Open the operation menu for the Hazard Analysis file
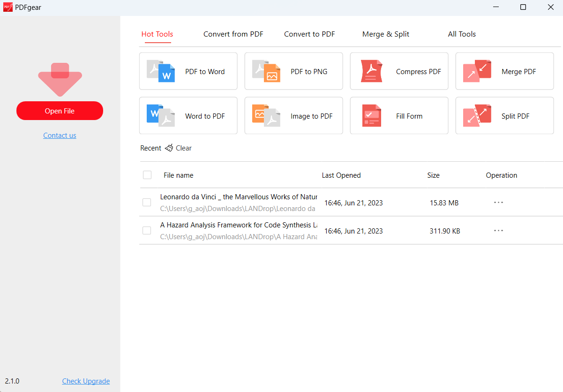The height and width of the screenshot is (392, 563). [x=498, y=230]
